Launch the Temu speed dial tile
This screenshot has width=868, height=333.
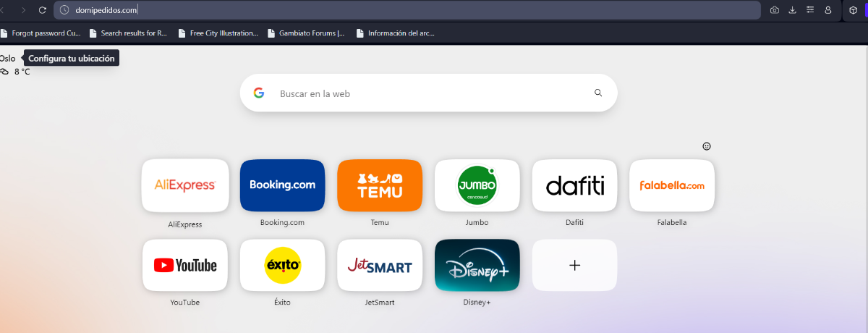point(380,185)
